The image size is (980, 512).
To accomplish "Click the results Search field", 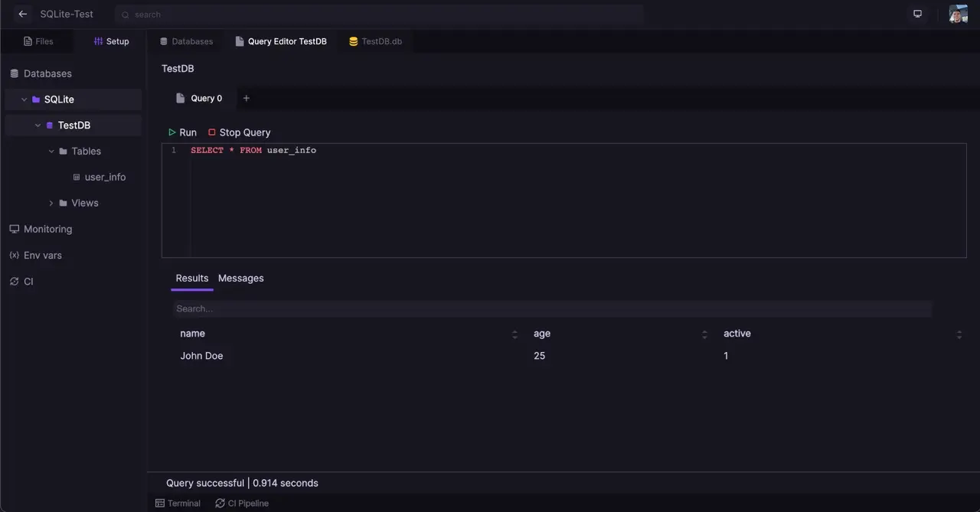I will coord(551,308).
